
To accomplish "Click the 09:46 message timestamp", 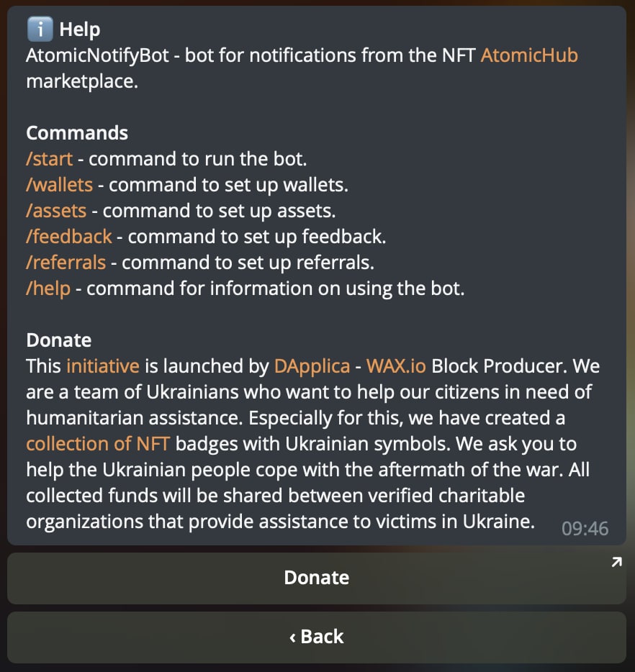I will (585, 529).
